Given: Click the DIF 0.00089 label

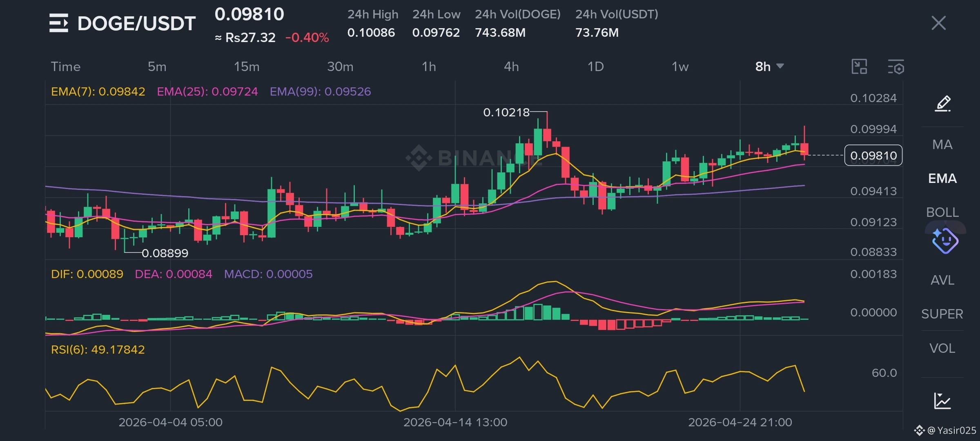Looking at the screenshot, I should (87, 274).
